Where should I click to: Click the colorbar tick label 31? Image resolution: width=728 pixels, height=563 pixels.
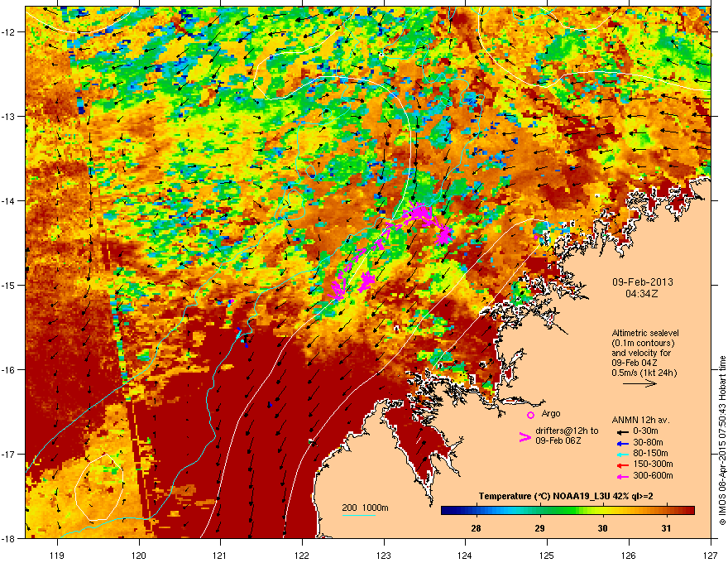coord(666,528)
